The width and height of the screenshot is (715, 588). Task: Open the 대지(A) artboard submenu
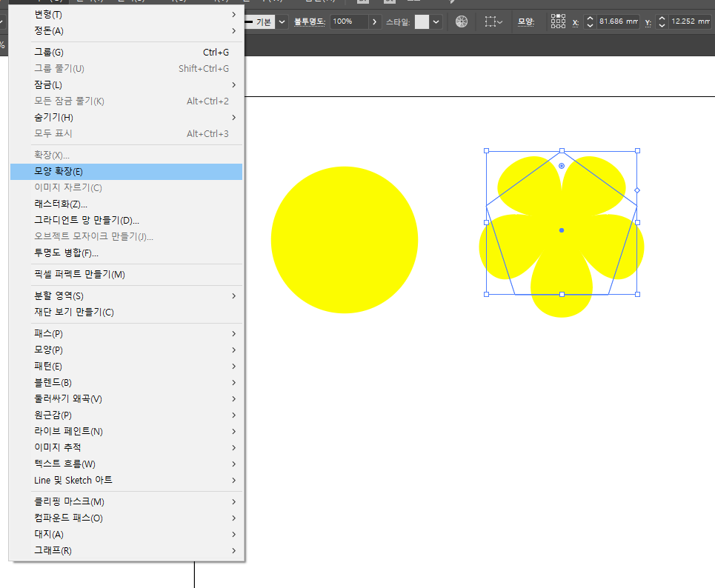[126, 534]
